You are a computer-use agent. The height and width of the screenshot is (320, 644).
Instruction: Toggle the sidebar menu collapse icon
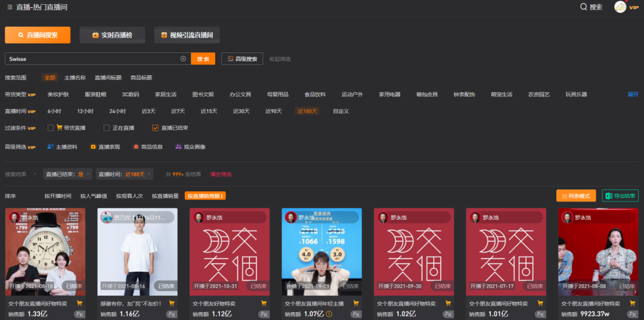click(x=10, y=7)
